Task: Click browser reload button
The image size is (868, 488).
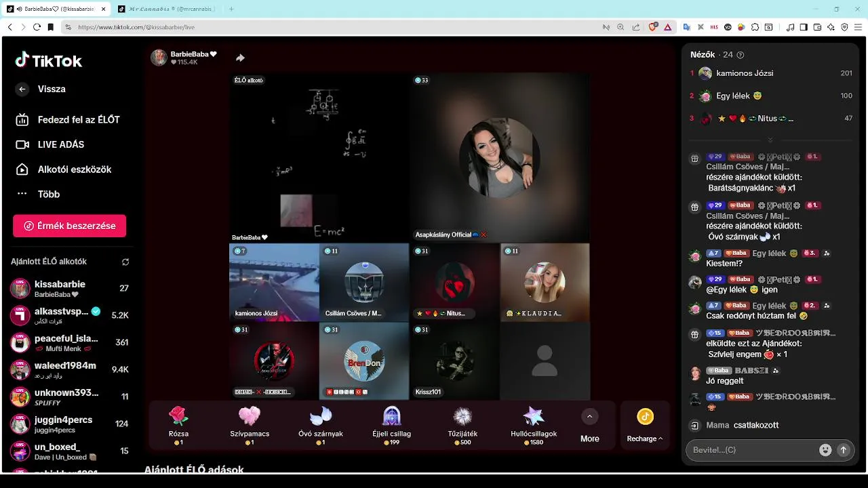Action: [x=37, y=27]
